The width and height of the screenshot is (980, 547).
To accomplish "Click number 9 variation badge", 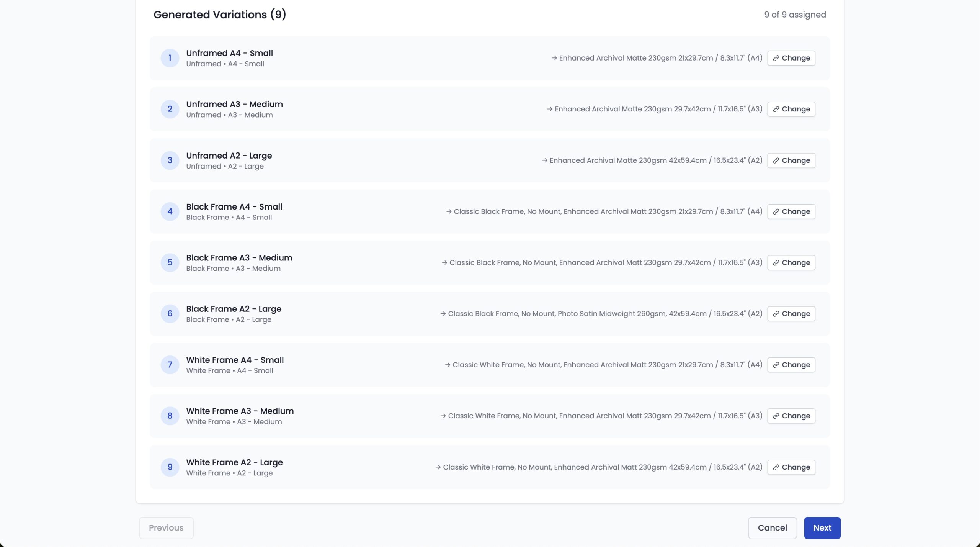I will [170, 467].
